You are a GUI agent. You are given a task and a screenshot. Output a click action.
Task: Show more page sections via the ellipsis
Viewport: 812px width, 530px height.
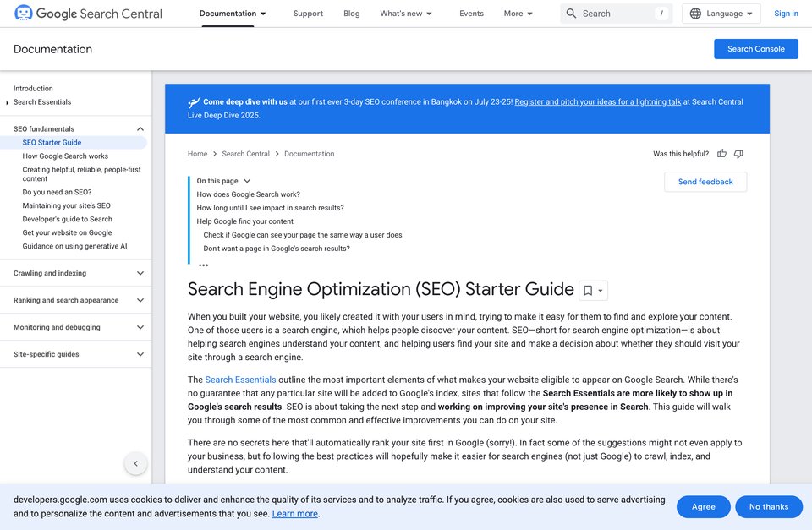[x=204, y=265]
